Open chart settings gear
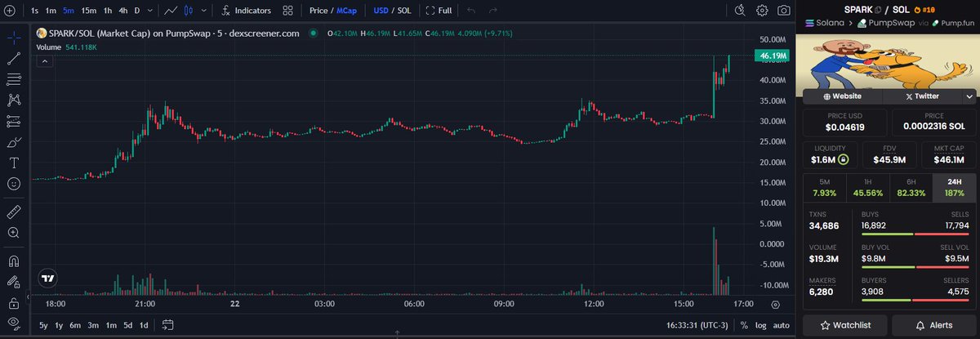This screenshot has width=980, height=339. [762, 11]
